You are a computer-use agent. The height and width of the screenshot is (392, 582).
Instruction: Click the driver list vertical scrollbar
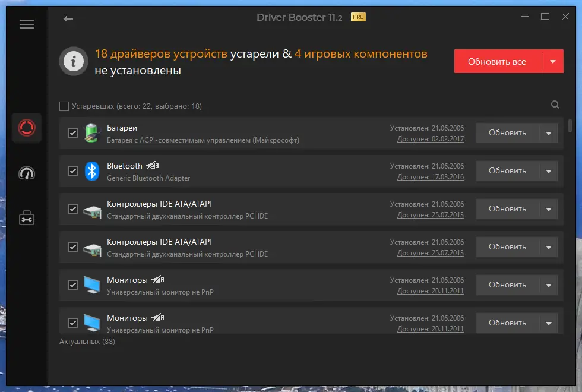570,125
